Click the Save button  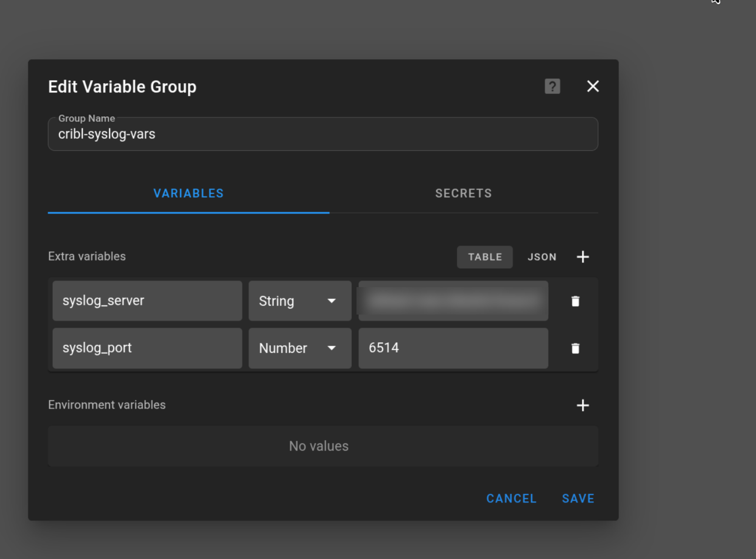(x=578, y=499)
